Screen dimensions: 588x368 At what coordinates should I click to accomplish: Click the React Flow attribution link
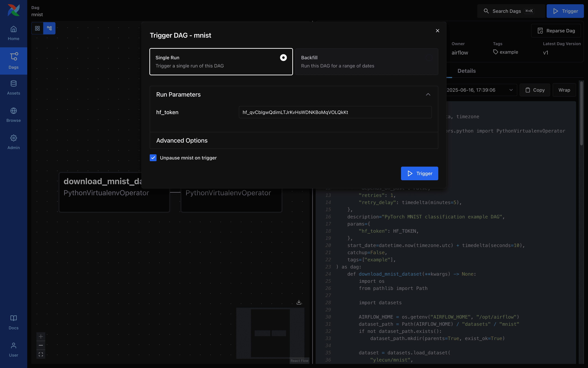299,361
